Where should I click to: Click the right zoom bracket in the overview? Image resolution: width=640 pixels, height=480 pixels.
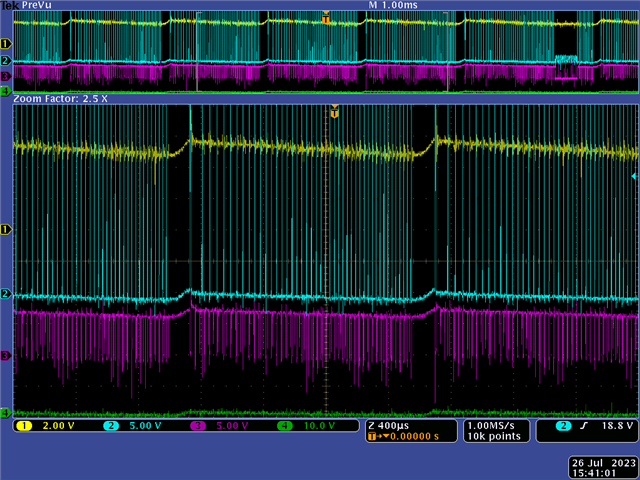pyautogui.click(x=446, y=52)
